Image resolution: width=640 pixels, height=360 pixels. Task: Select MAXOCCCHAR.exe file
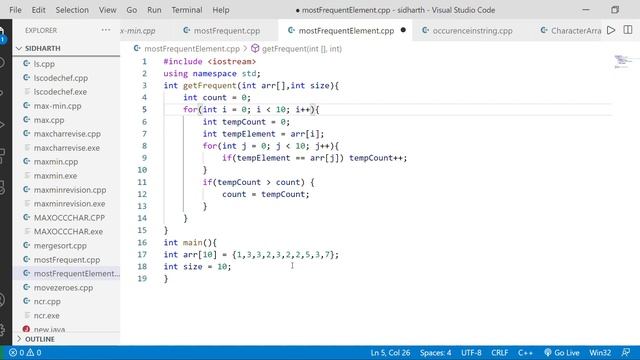[68, 231]
